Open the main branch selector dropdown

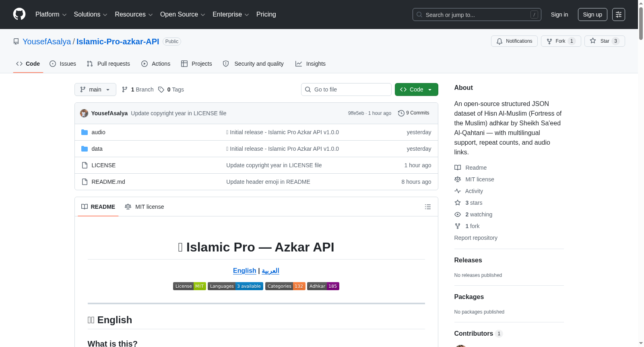pos(95,89)
